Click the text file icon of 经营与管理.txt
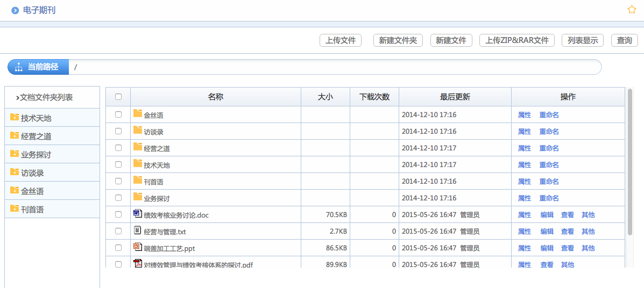The image size is (644, 288). point(137,231)
